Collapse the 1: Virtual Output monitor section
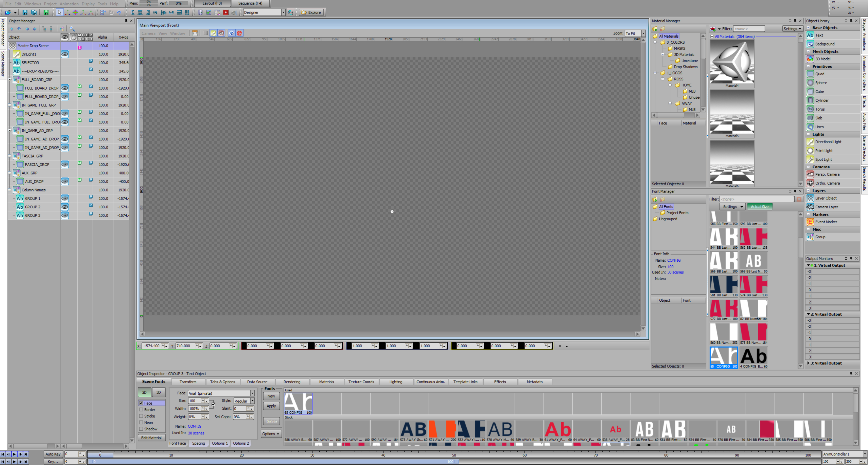Image resolution: width=868 pixels, height=465 pixels. 808,265
